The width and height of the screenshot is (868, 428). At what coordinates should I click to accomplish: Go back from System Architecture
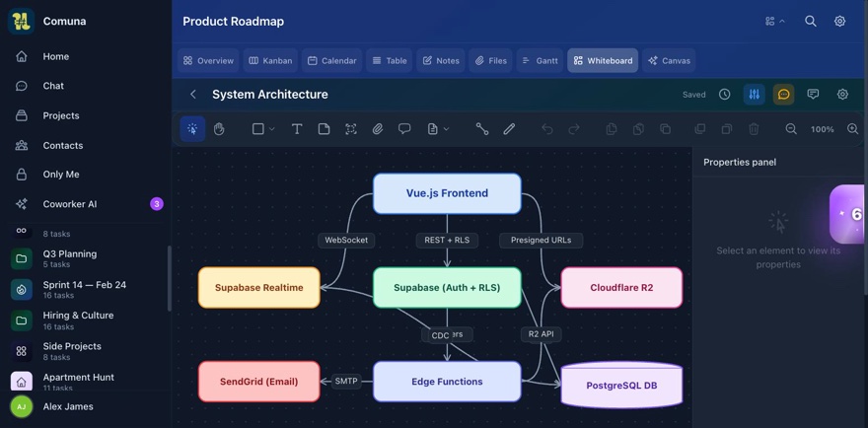(x=193, y=94)
